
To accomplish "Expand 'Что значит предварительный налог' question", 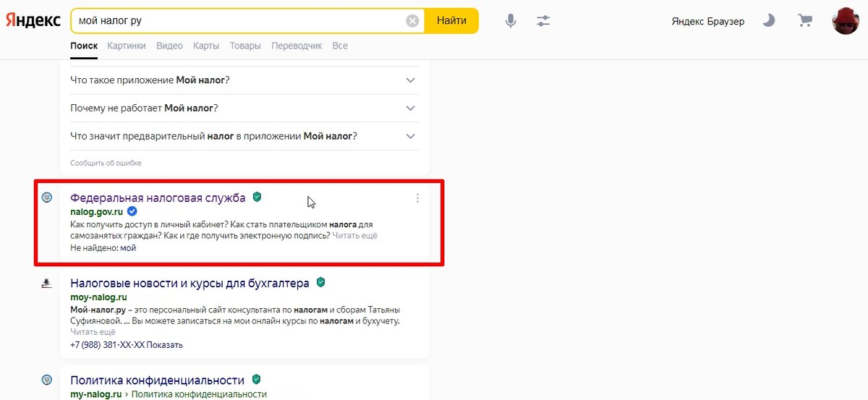I will click(244, 136).
